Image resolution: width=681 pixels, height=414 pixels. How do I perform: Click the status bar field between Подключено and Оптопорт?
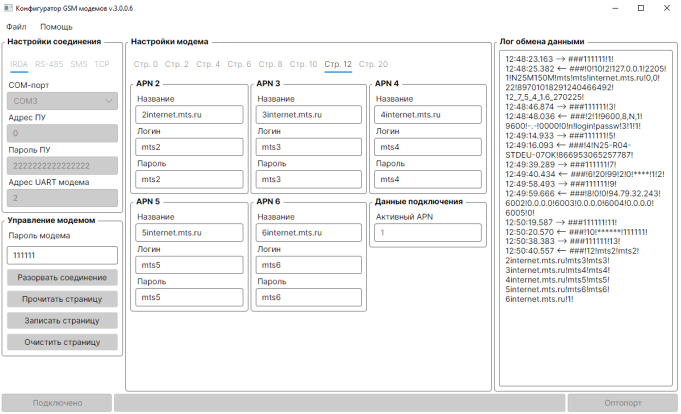[340, 403]
